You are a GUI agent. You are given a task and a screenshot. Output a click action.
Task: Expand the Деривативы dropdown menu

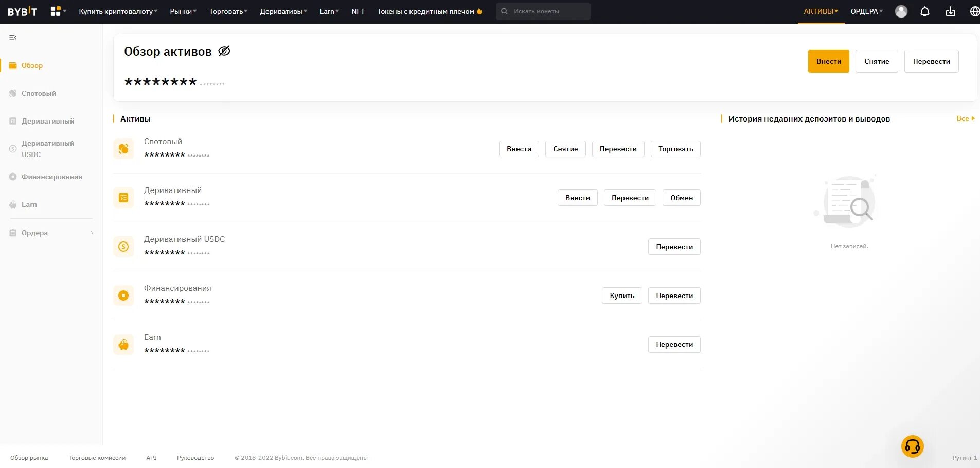[x=283, y=11]
